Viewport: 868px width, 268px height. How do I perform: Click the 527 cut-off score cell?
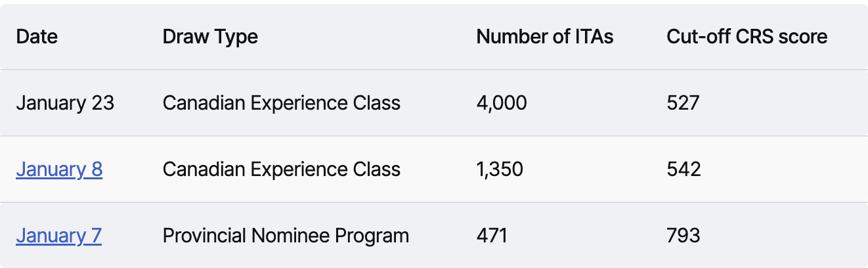tap(684, 103)
